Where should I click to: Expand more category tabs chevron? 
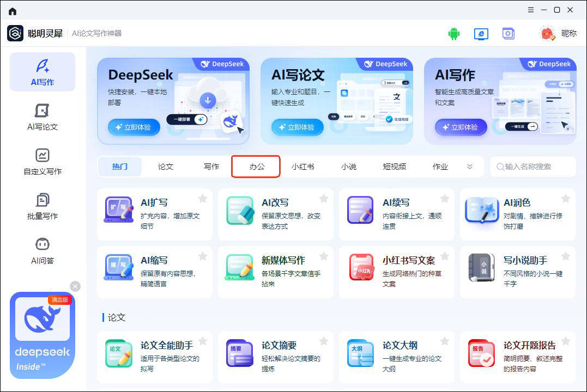coord(470,167)
